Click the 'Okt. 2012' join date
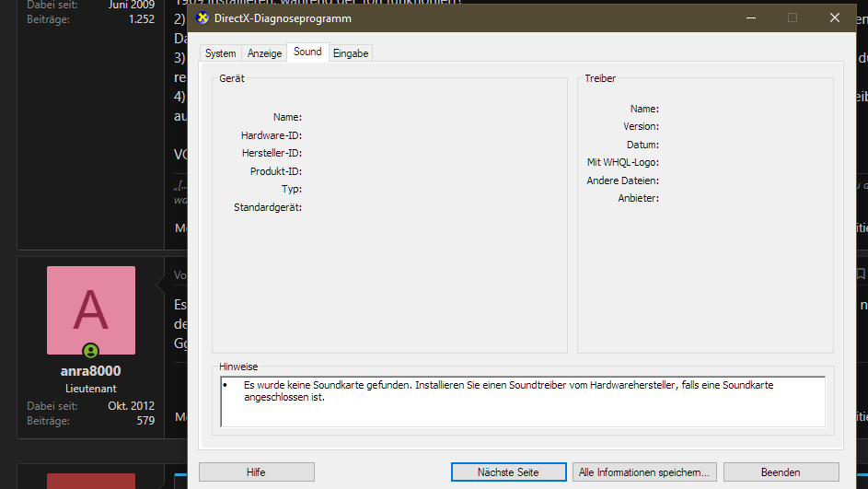868x489 pixels. pos(132,405)
